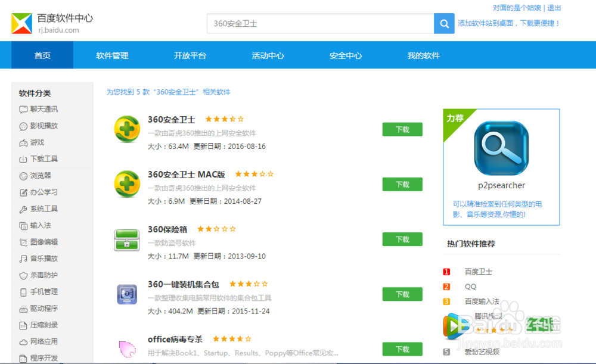
Task: Click the 更新日期：2016-08-16 text
Action: tap(229, 147)
